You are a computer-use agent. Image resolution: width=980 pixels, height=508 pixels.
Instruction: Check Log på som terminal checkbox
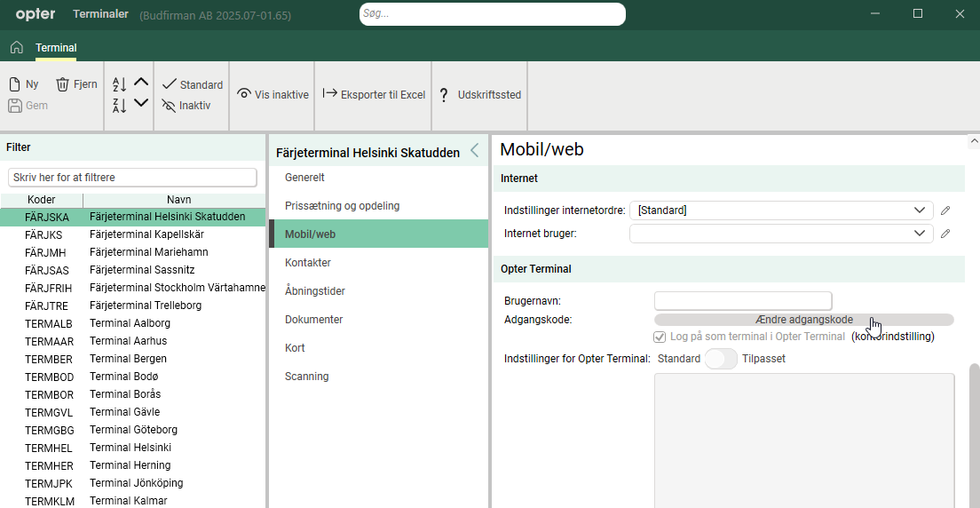pyautogui.click(x=660, y=337)
